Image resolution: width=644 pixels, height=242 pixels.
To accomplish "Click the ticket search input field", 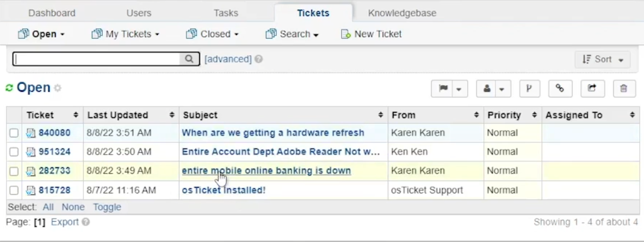I will [97, 59].
